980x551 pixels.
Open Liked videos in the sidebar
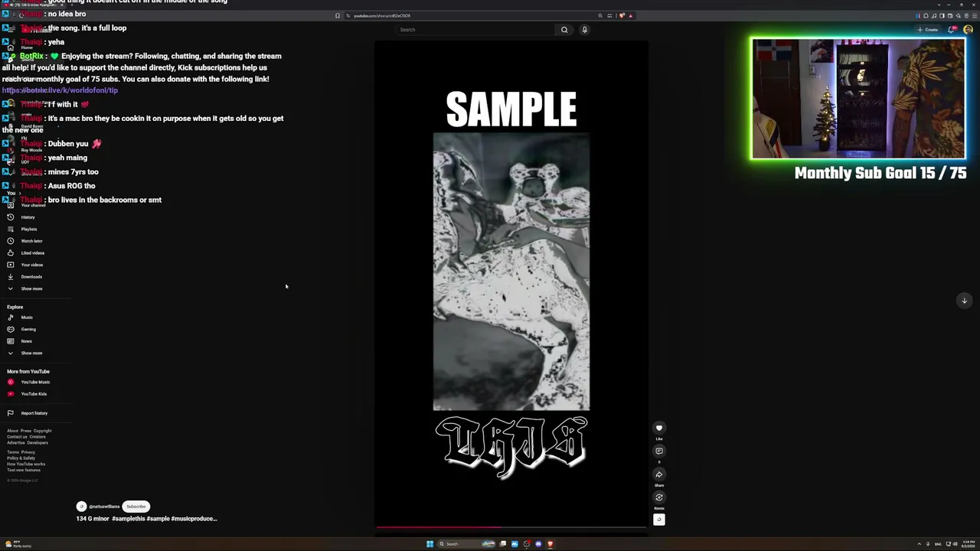click(33, 253)
